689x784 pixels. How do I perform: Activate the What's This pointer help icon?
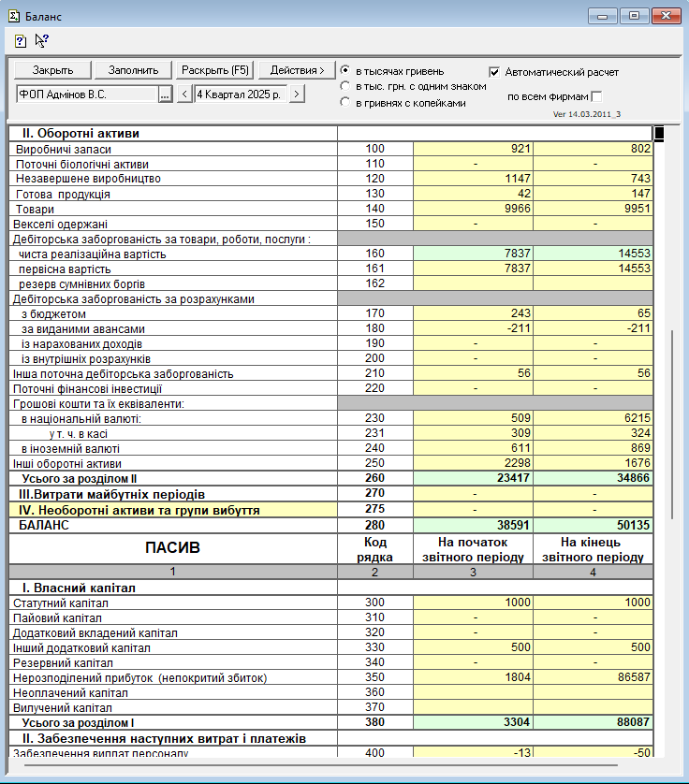41,40
